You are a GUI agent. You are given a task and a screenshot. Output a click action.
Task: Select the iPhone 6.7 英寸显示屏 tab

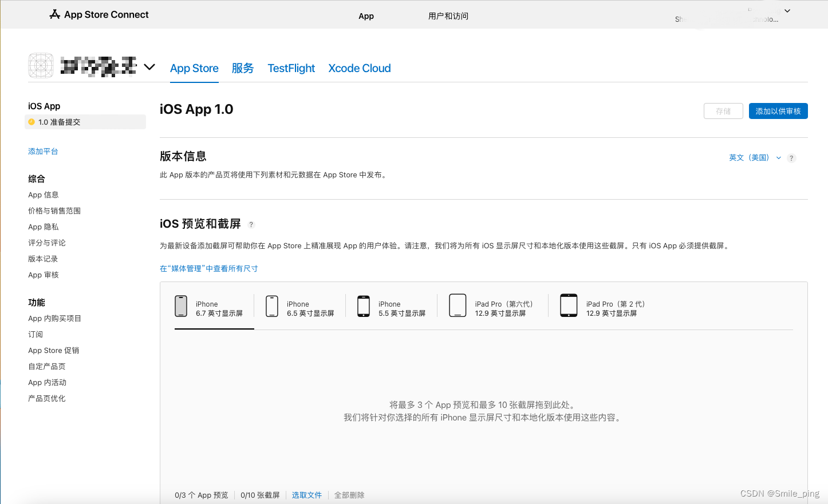214,309
